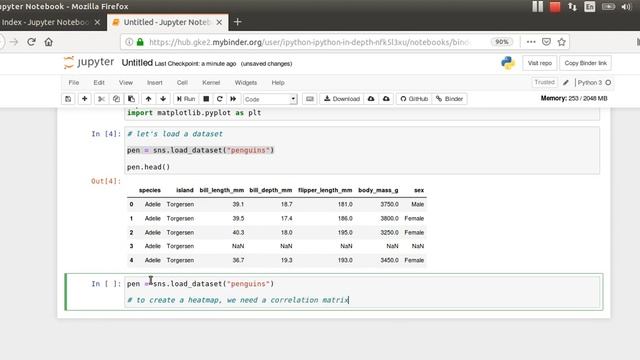Click the Binder toolbar button
Screen dimensions: 640x360
pos(449,99)
